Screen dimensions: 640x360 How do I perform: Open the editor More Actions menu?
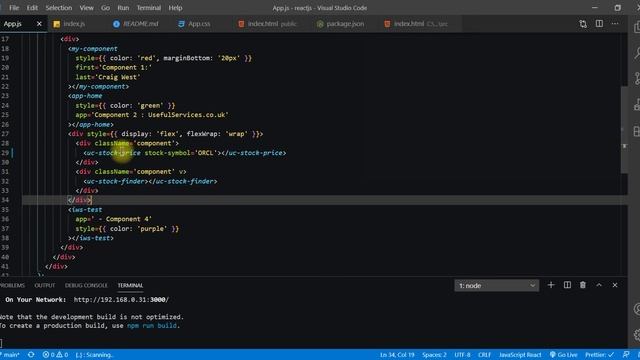[x=615, y=24]
